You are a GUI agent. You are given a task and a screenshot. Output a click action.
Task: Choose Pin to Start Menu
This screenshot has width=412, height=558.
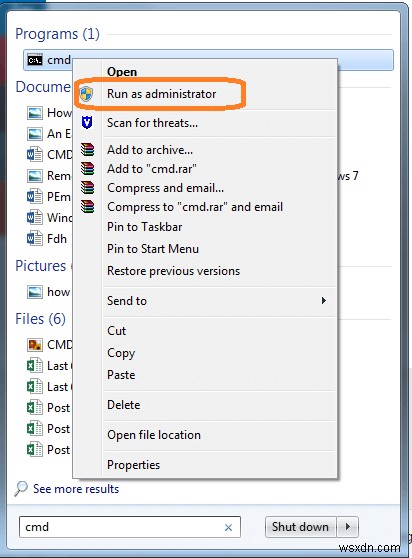pos(153,249)
